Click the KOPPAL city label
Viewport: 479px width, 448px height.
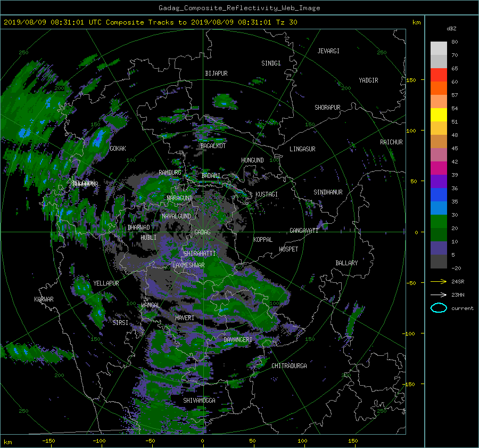click(x=263, y=240)
